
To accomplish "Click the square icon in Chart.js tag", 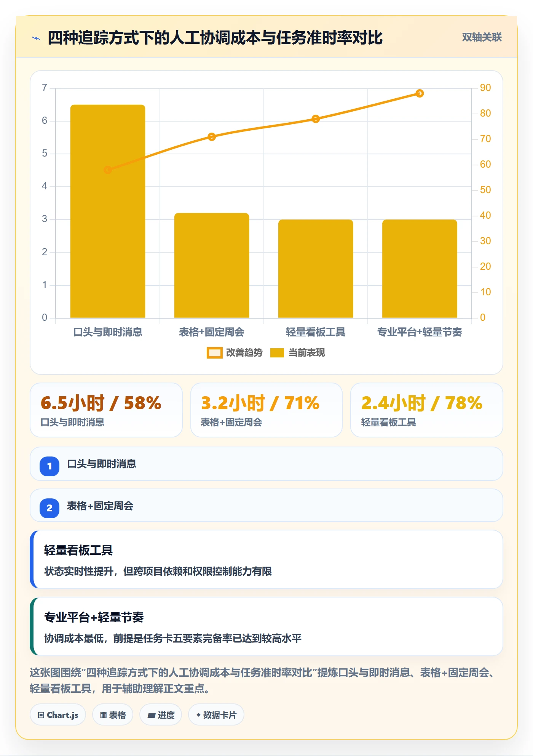I will [x=41, y=715].
